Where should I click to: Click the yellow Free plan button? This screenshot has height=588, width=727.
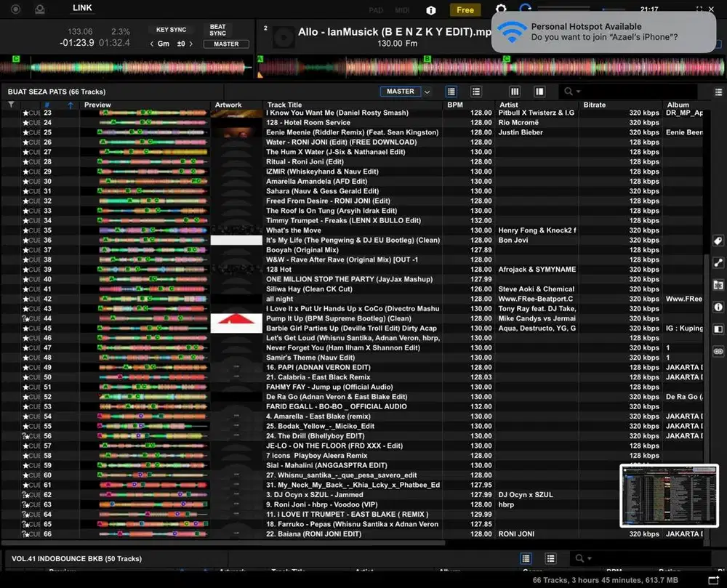point(465,10)
